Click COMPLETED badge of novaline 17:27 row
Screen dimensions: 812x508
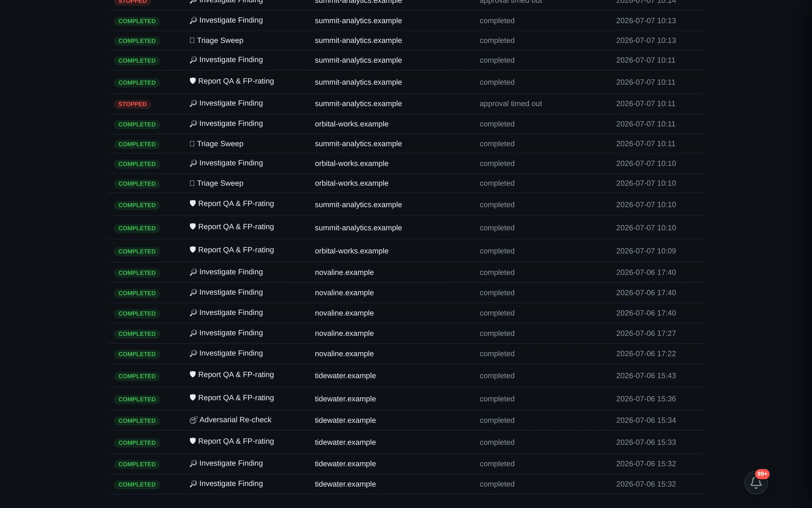(137, 334)
